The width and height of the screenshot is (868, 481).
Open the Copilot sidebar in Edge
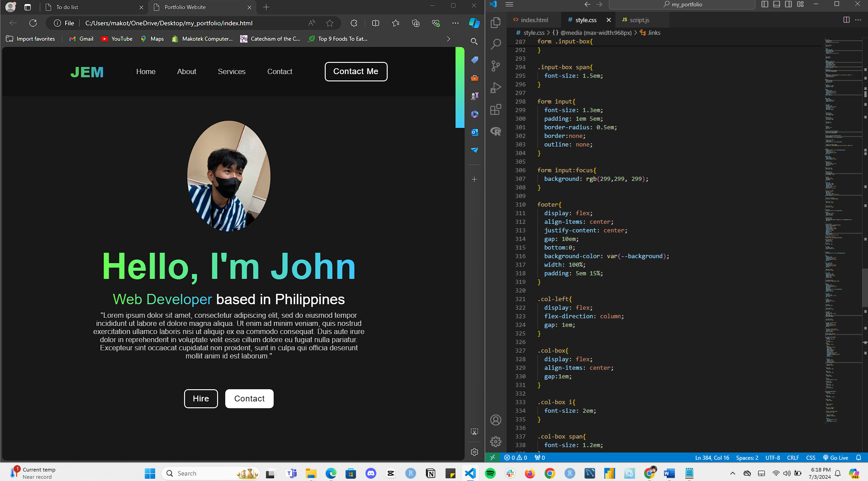click(474, 23)
